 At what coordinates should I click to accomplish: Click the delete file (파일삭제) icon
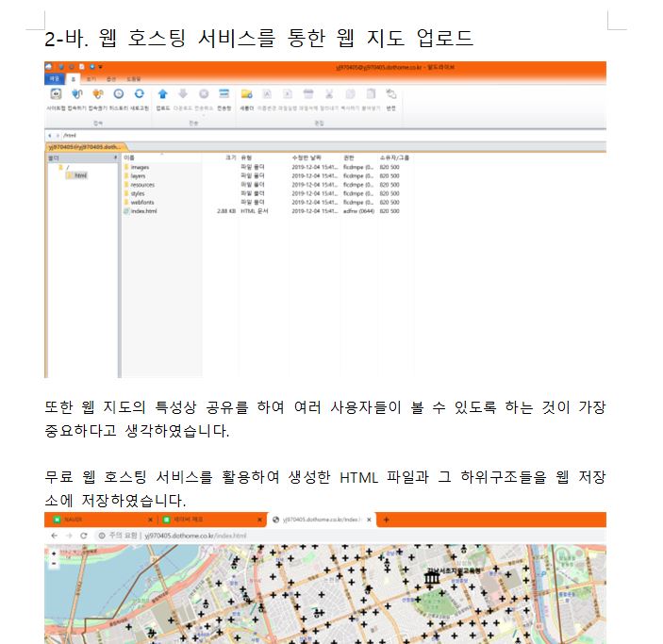tap(308, 94)
